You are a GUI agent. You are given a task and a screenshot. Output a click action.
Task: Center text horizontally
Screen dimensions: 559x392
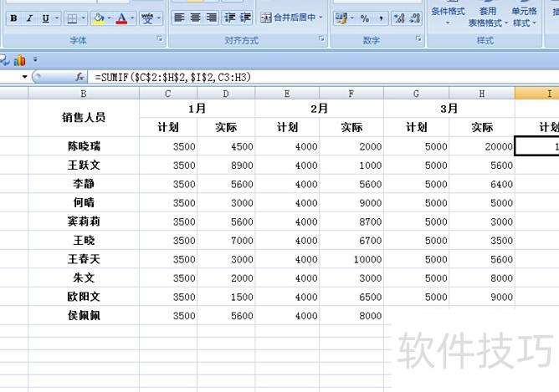tap(195, 18)
